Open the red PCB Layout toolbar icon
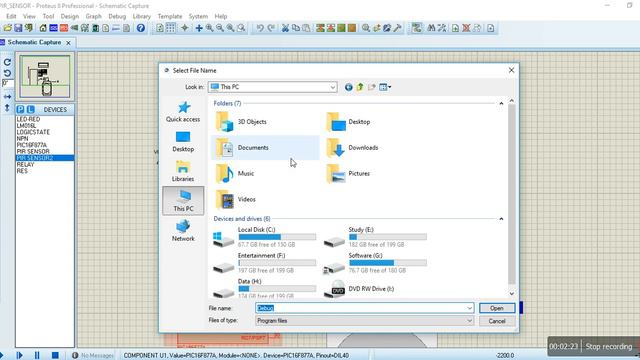Viewport: 640px width, 360px height. click(64, 28)
